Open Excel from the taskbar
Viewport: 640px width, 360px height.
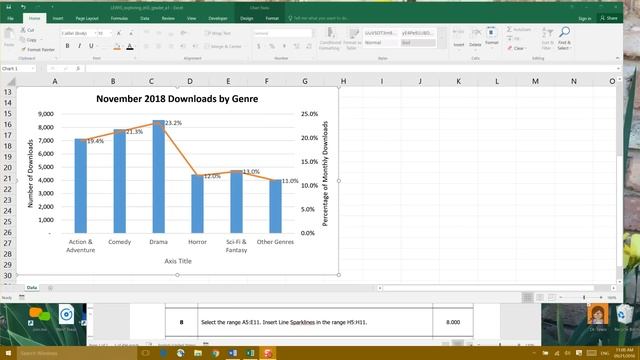pos(250,353)
